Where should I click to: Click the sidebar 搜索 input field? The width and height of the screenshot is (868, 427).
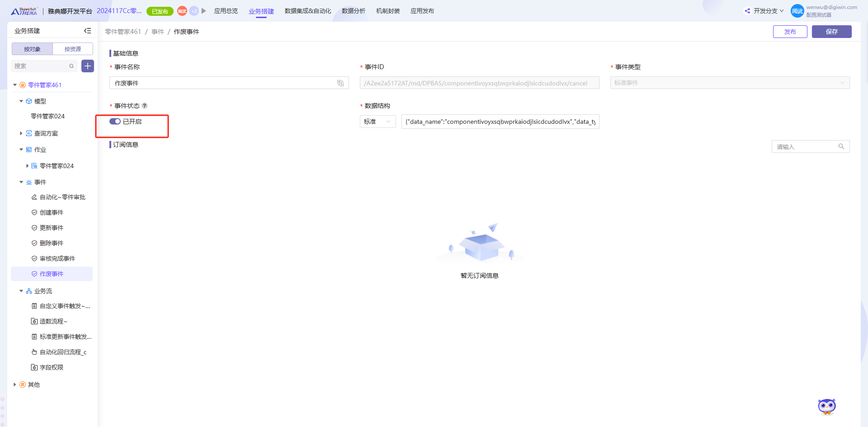point(44,66)
